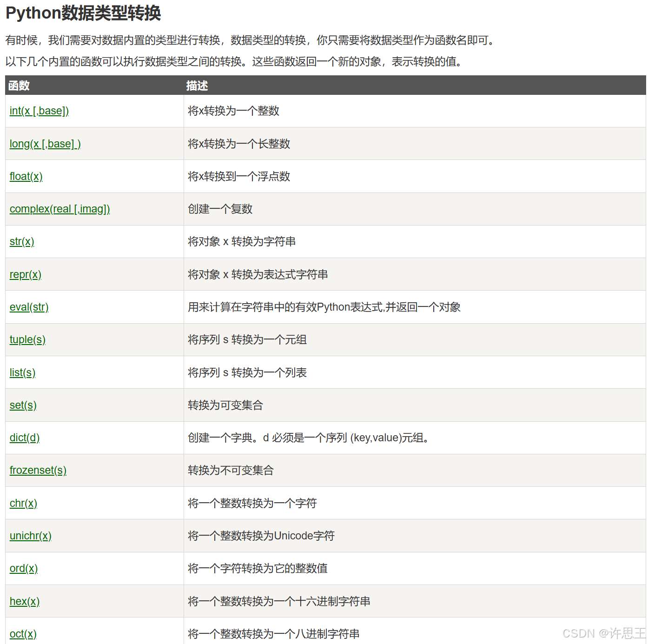Click the oct(x) link

[x=23, y=634]
